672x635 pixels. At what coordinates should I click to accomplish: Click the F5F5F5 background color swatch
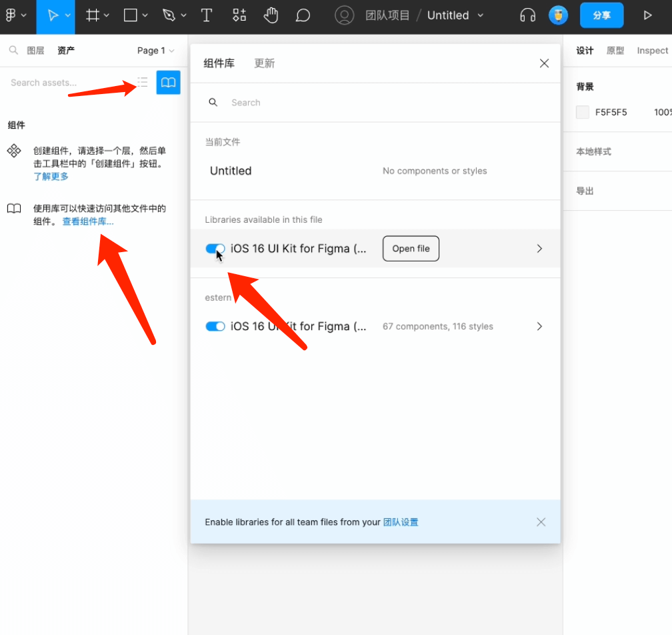click(x=582, y=112)
